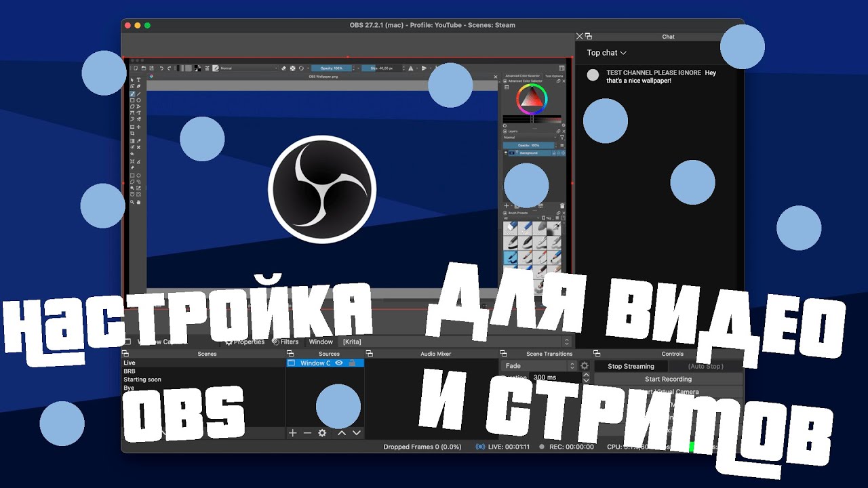
Task: Pick a color on the color wheel
Action: [x=532, y=100]
